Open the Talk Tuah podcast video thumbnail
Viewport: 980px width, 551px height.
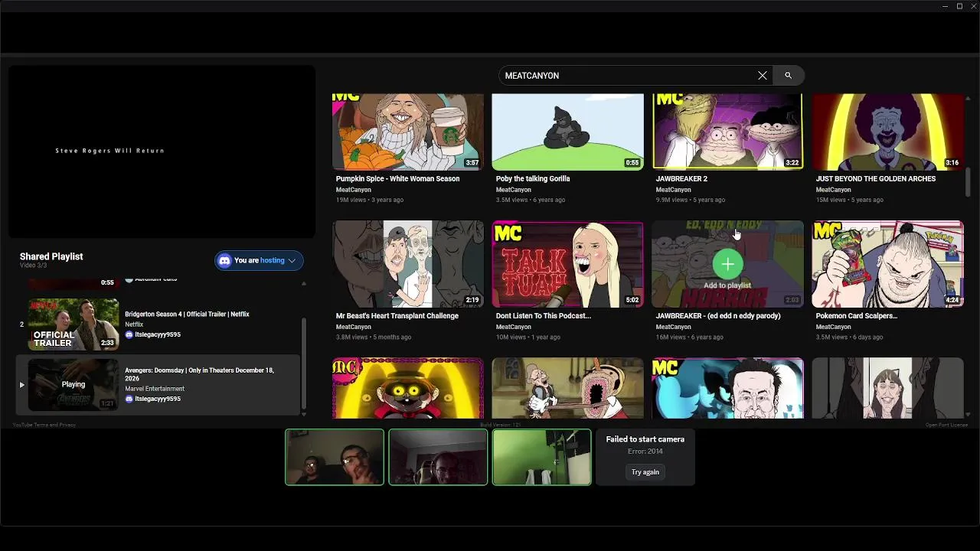[567, 264]
